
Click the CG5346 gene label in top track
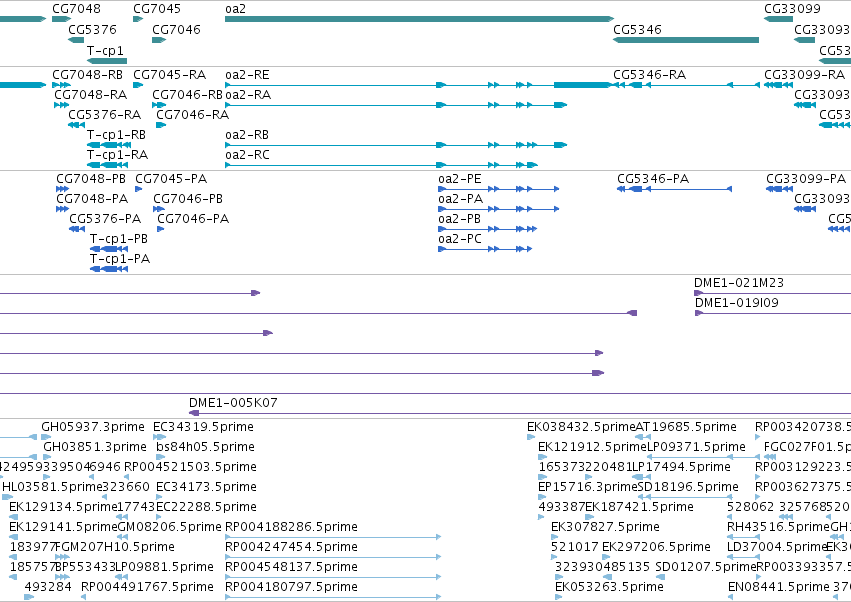(x=637, y=29)
